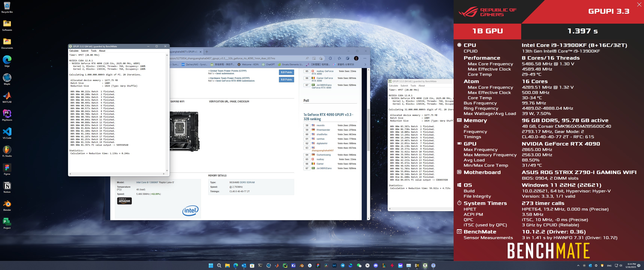Open About menu in front GPUPI window
This screenshot has height=270, width=644.
(x=102, y=51)
